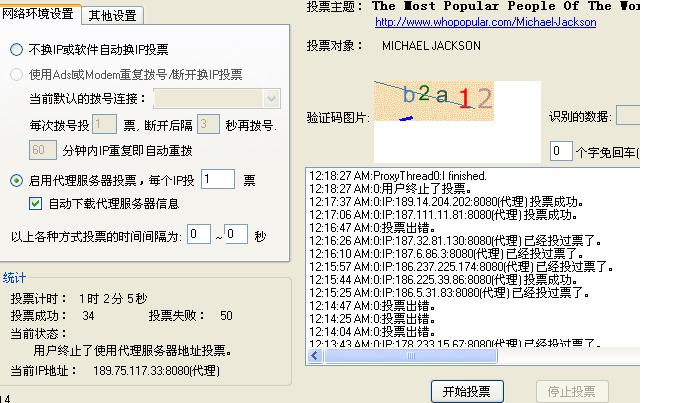Viewport: 683px width, 403px height.
Task: Click the 个字免回车 character count field
Action: pos(561,152)
